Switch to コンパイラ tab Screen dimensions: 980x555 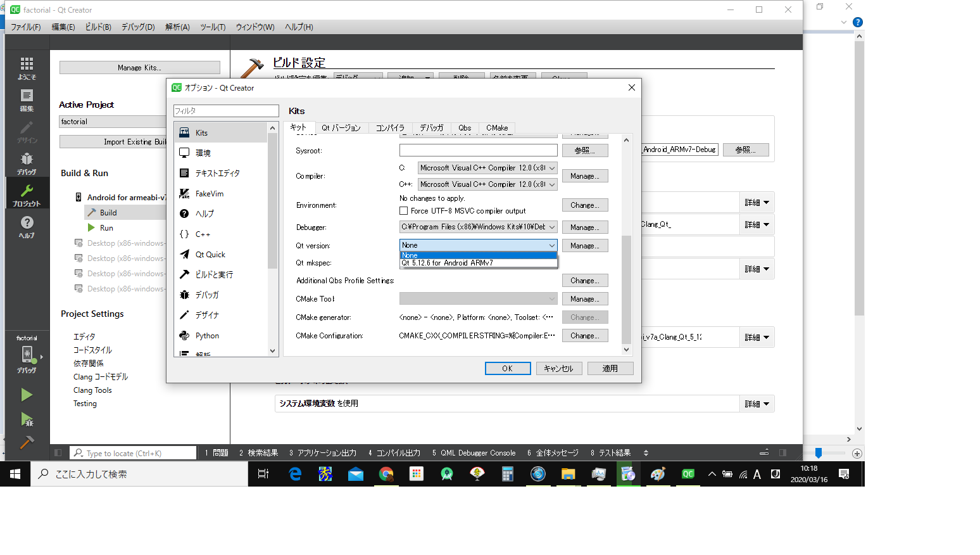pyautogui.click(x=390, y=128)
